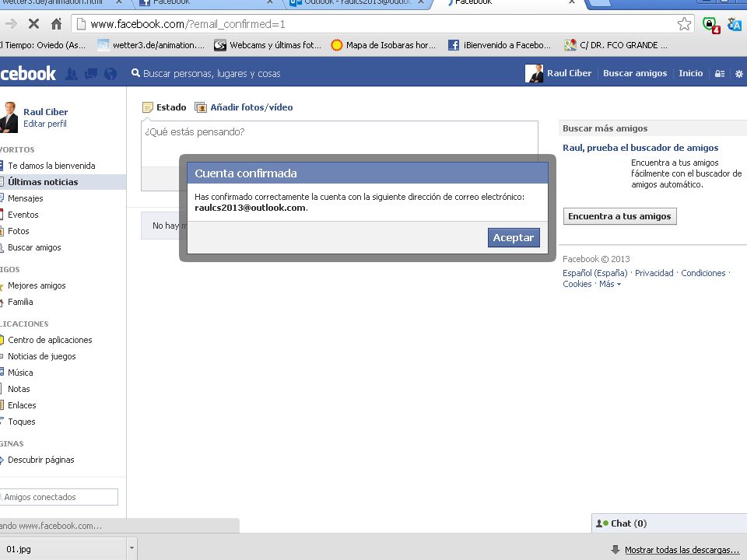Viewport: 747px width, 560px height.
Task: Open Toques in sidebar
Action: pos(22,422)
